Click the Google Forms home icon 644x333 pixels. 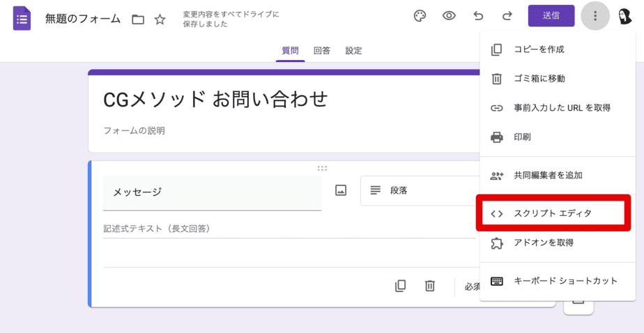coord(22,18)
